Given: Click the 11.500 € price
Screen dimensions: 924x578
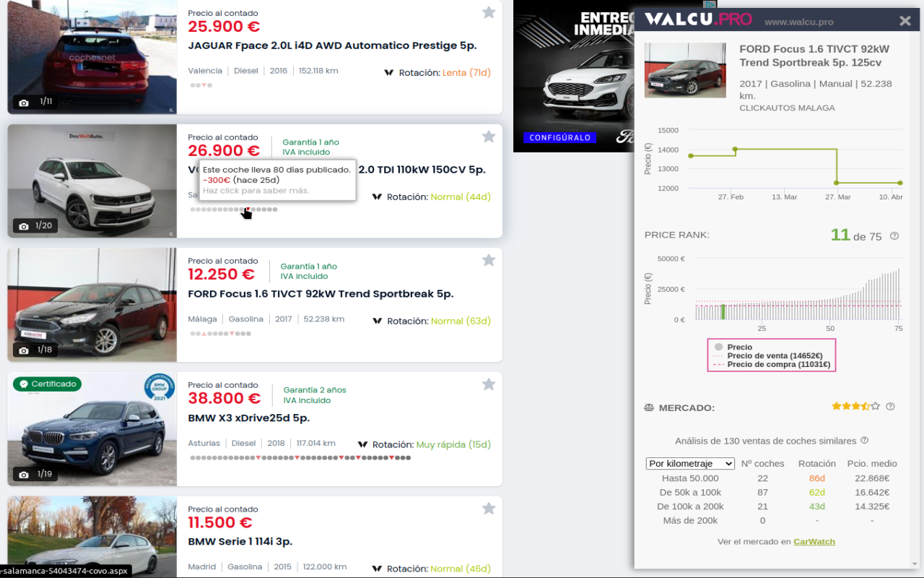Looking at the screenshot, I should click(x=219, y=522).
